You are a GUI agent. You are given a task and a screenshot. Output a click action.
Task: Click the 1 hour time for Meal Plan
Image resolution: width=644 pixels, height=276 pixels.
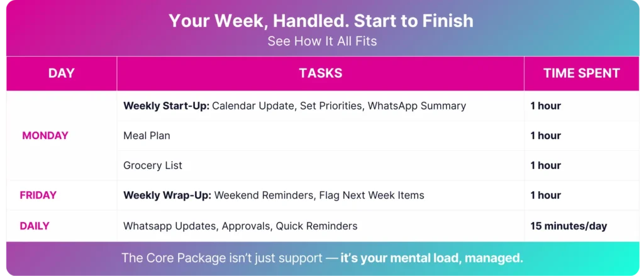(545, 135)
